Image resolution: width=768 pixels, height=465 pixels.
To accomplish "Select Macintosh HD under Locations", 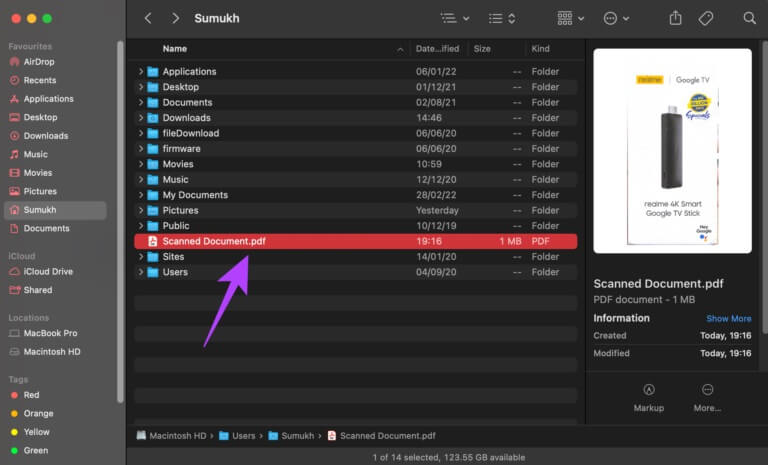I will point(55,352).
